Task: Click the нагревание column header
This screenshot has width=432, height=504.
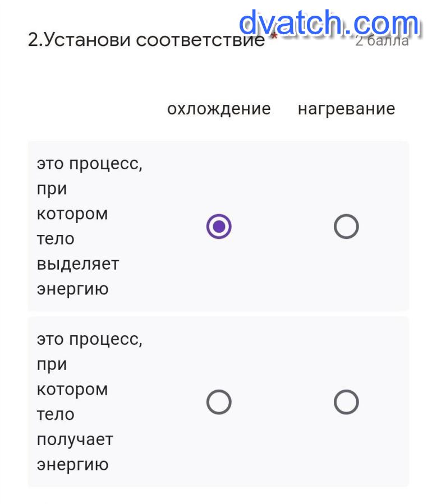Action: click(346, 109)
